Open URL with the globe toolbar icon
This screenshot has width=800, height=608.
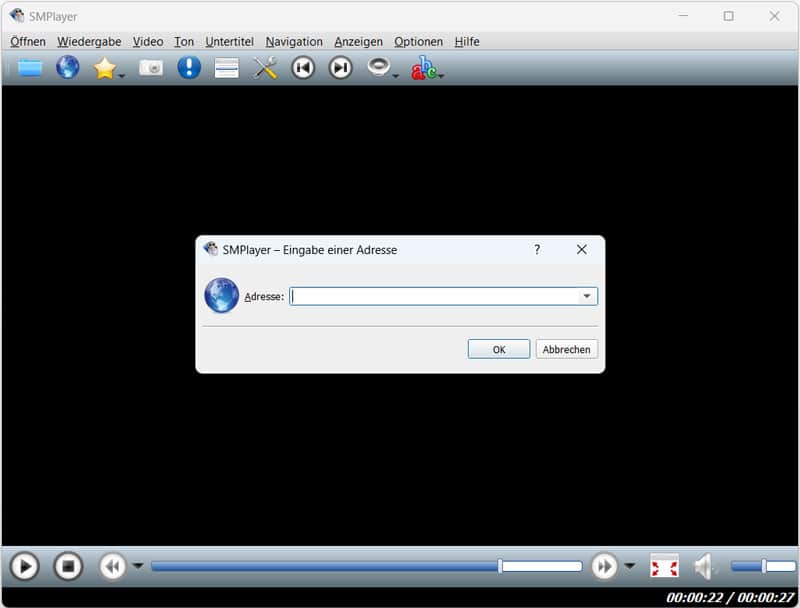67,67
